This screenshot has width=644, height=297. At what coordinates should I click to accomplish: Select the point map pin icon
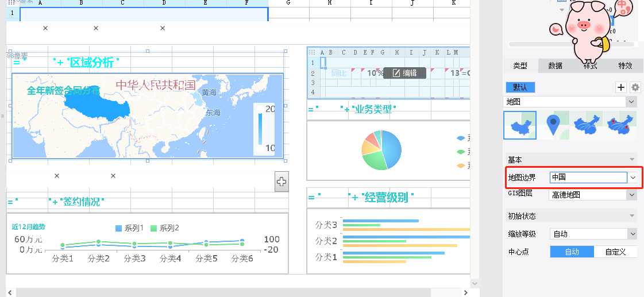tap(553, 125)
